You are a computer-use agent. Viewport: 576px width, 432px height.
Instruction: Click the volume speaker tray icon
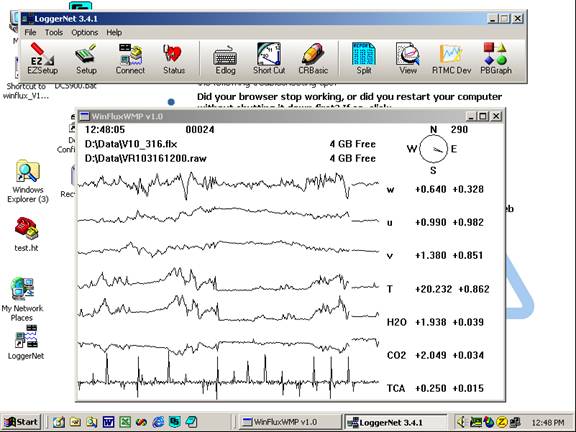tap(462, 422)
